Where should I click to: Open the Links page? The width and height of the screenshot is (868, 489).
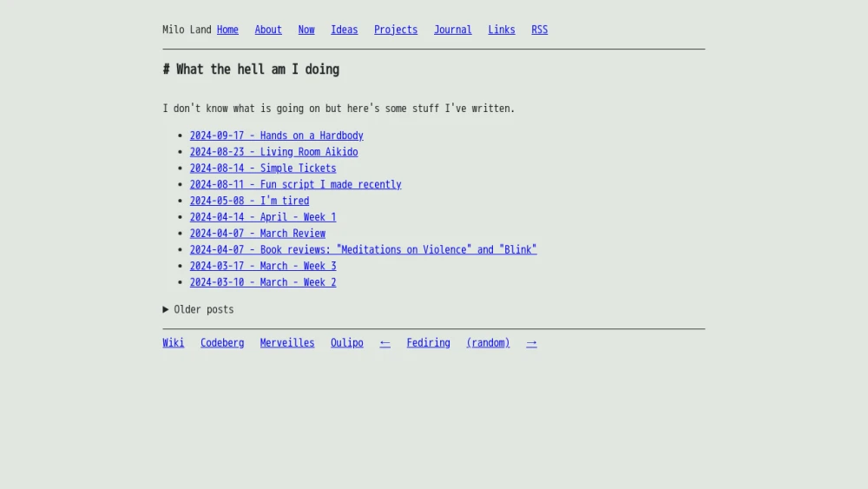tap(502, 30)
